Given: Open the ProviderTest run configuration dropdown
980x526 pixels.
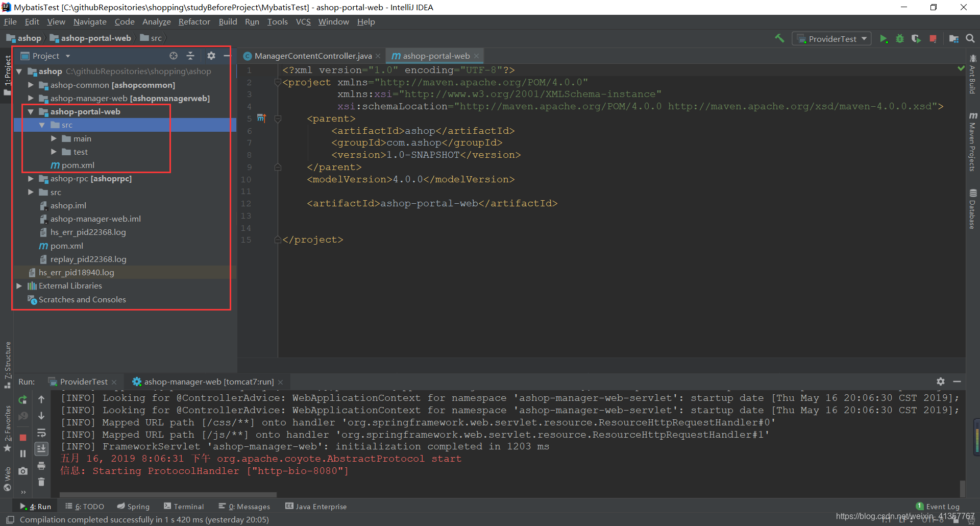Looking at the screenshot, I should tap(832, 39).
